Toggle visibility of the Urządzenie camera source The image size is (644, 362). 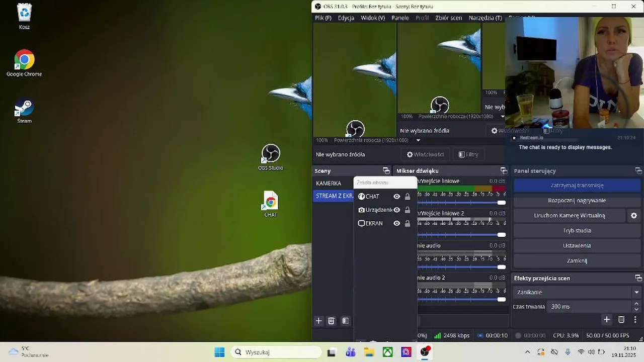point(396,210)
